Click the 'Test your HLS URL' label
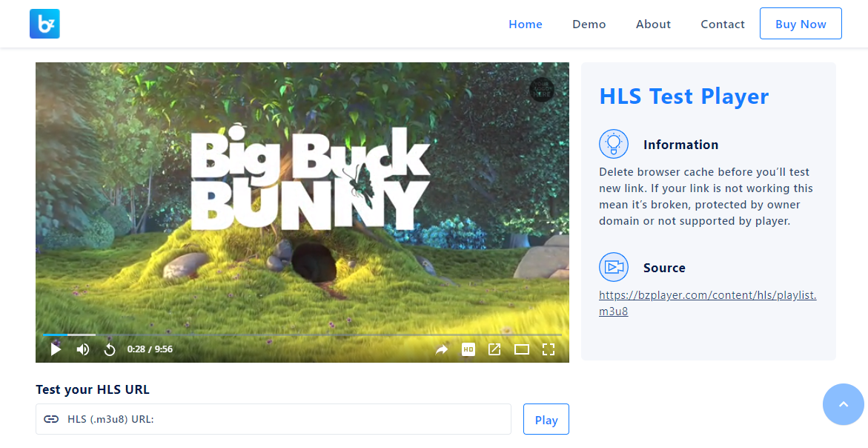 [93, 389]
